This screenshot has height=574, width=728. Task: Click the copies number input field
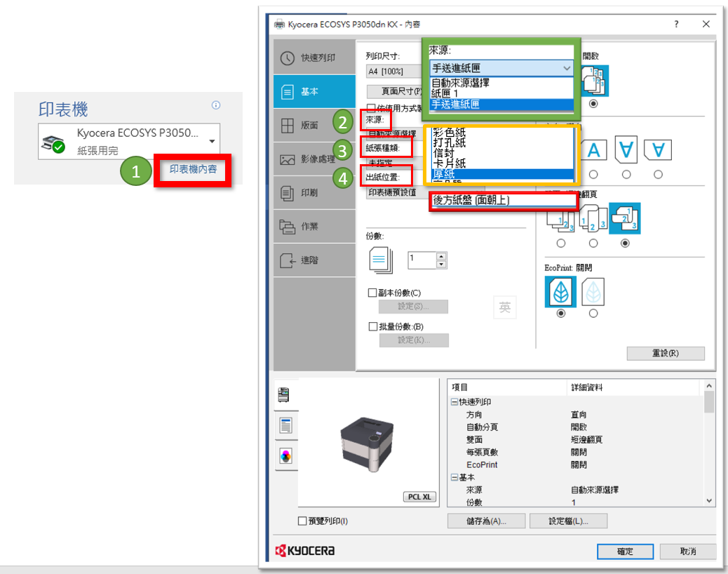coord(422,260)
